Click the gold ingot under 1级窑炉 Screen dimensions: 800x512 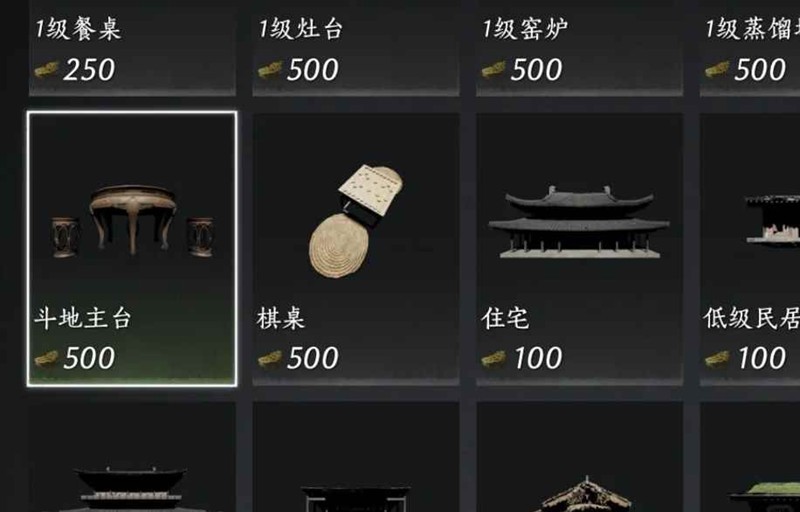[493, 69]
